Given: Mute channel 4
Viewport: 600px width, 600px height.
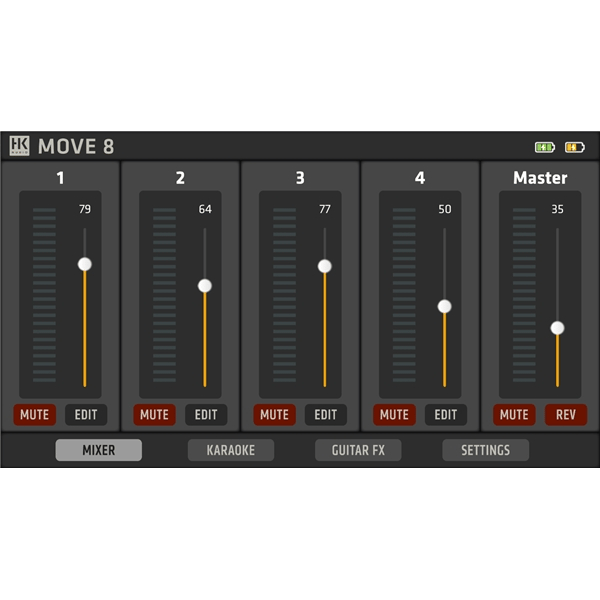Looking at the screenshot, I should click(x=395, y=415).
